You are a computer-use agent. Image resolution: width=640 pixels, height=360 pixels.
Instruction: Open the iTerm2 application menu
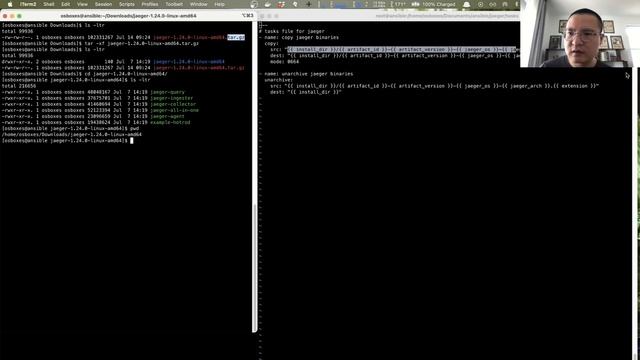tap(28, 4)
